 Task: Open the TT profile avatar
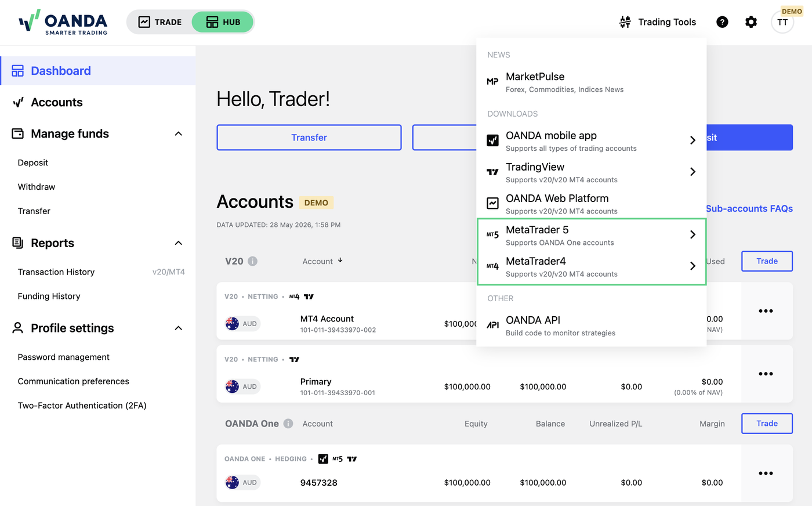point(782,22)
